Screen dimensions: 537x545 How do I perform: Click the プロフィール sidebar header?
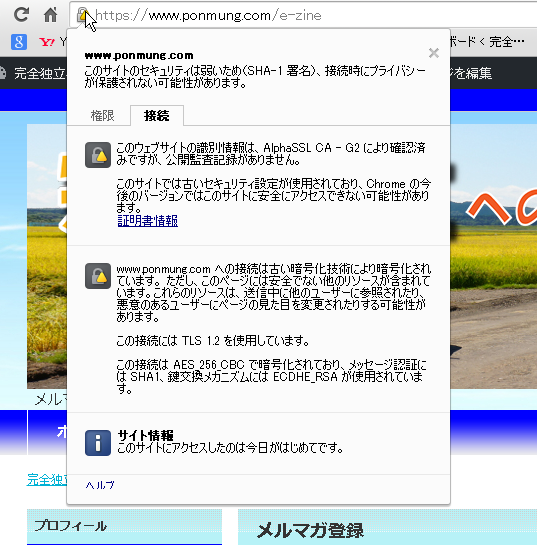(x=124, y=526)
